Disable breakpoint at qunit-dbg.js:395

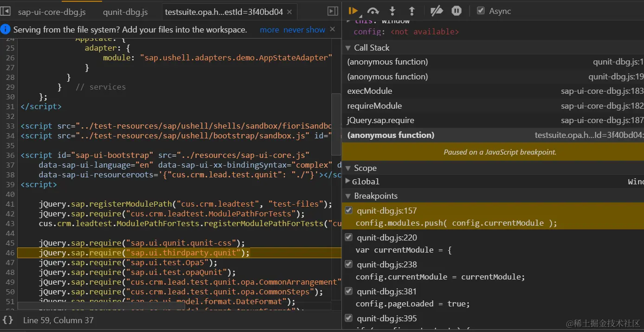349,318
